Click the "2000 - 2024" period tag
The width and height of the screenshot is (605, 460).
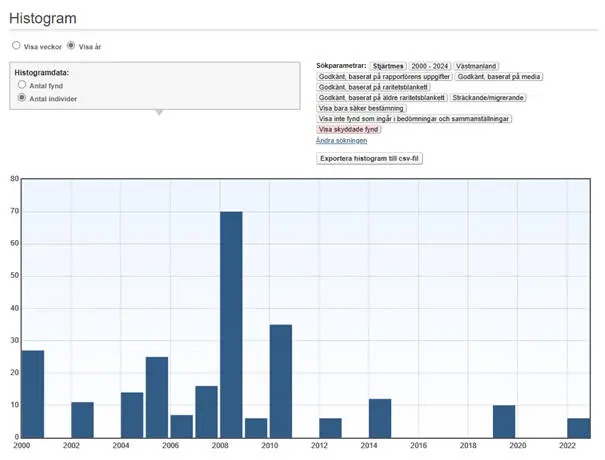430,66
